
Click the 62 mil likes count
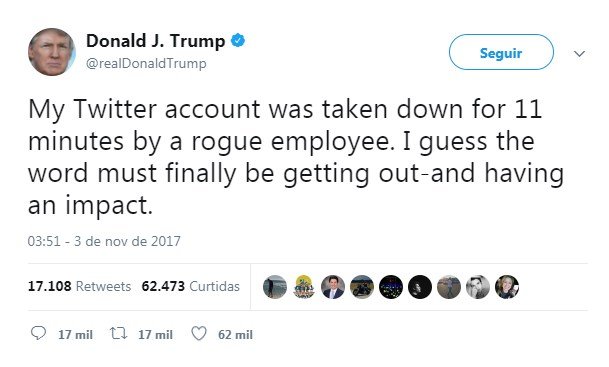coord(235,334)
